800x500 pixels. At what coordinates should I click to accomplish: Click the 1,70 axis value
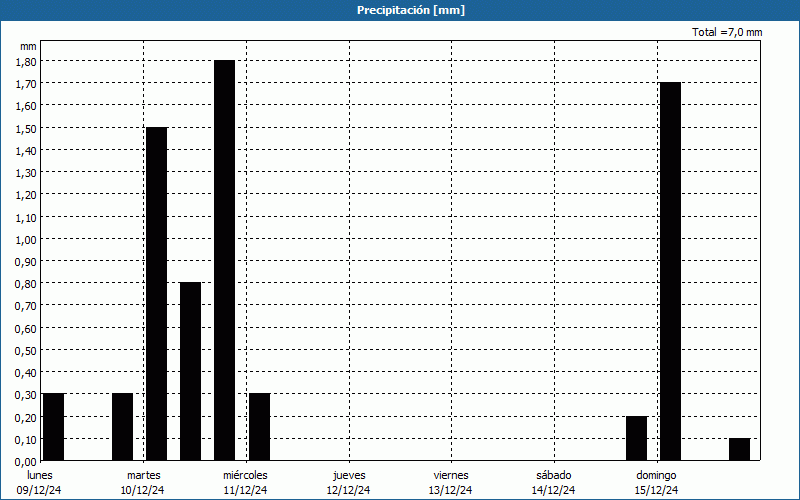[x=26, y=84]
